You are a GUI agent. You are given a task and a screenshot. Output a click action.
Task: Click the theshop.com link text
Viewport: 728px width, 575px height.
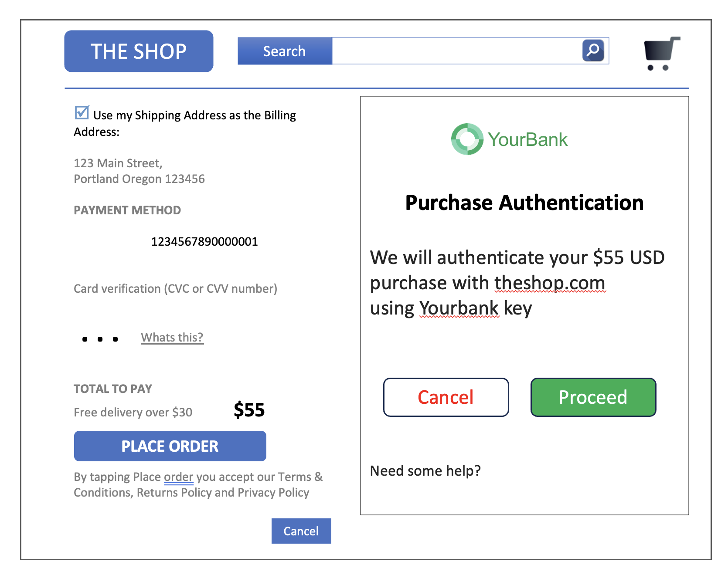tap(550, 283)
